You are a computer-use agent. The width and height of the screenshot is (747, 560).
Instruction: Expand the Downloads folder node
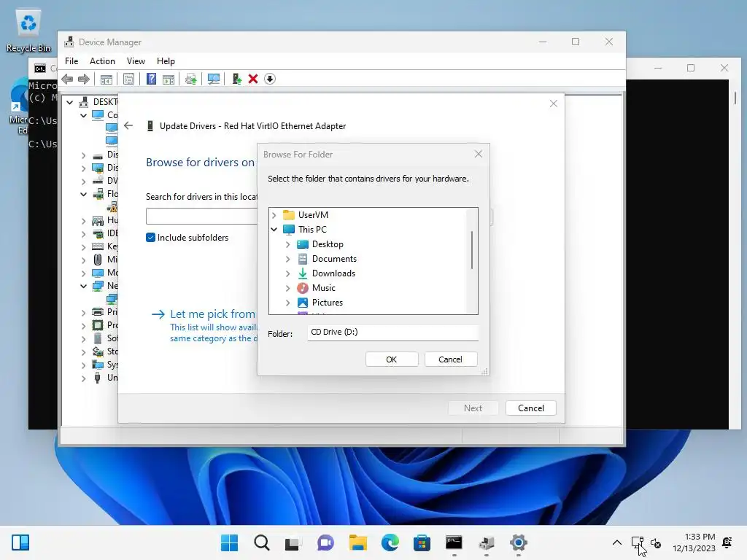click(x=287, y=273)
